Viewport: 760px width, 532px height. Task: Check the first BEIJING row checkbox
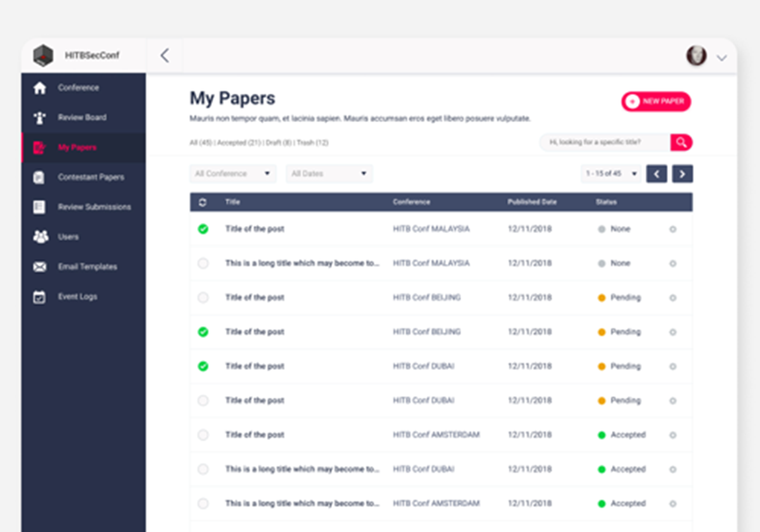tap(203, 298)
